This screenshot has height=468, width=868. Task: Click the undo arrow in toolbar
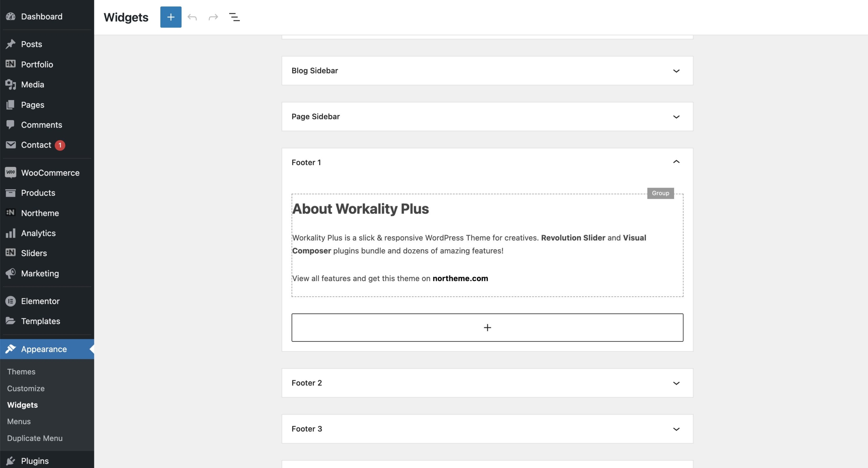coord(192,17)
